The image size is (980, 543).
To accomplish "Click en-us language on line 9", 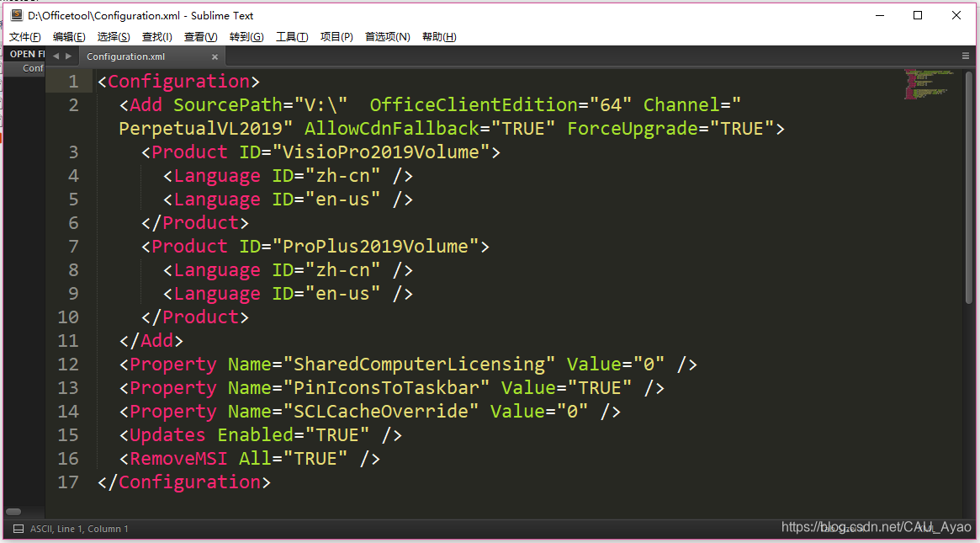I will click(x=342, y=294).
